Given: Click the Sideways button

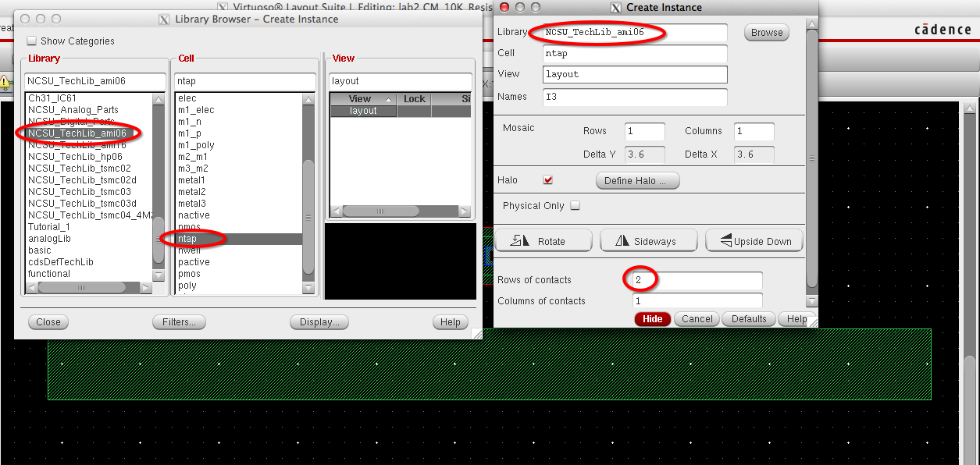Looking at the screenshot, I should tap(649, 241).
